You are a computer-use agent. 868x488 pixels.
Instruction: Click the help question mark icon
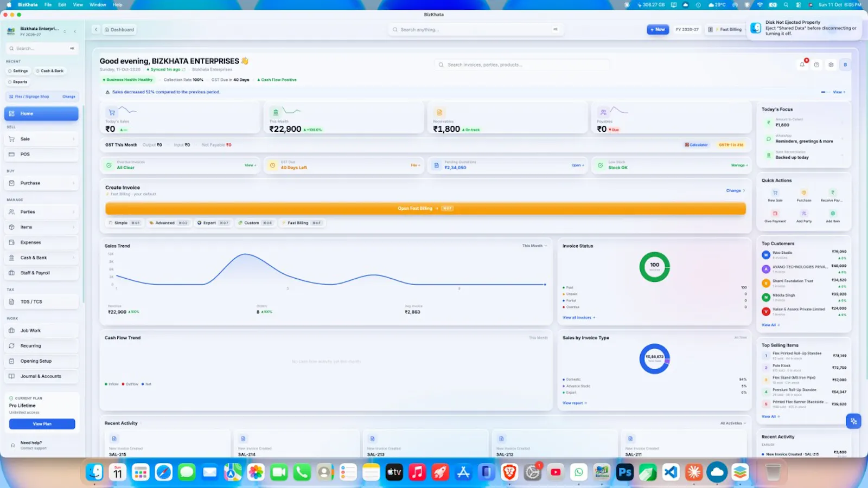[816, 65]
